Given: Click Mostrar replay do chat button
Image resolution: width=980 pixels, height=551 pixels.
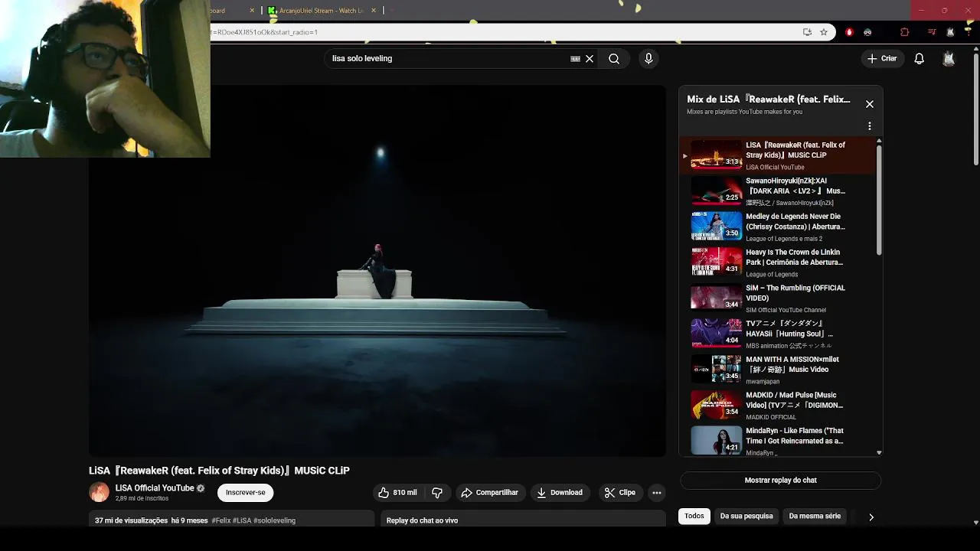Looking at the screenshot, I should coord(780,481).
